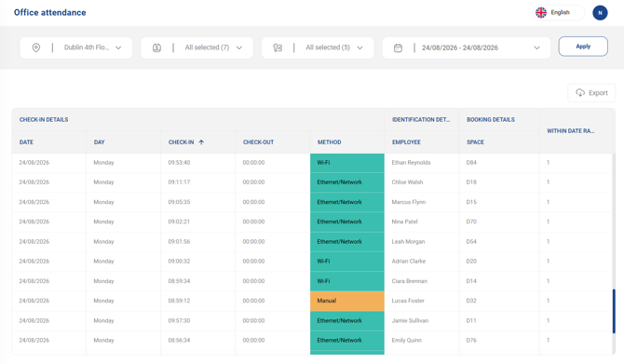Screen dimensions: 624x364
Task: Select employee Jamie Sullivan
Action: pyautogui.click(x=410, y=320)
